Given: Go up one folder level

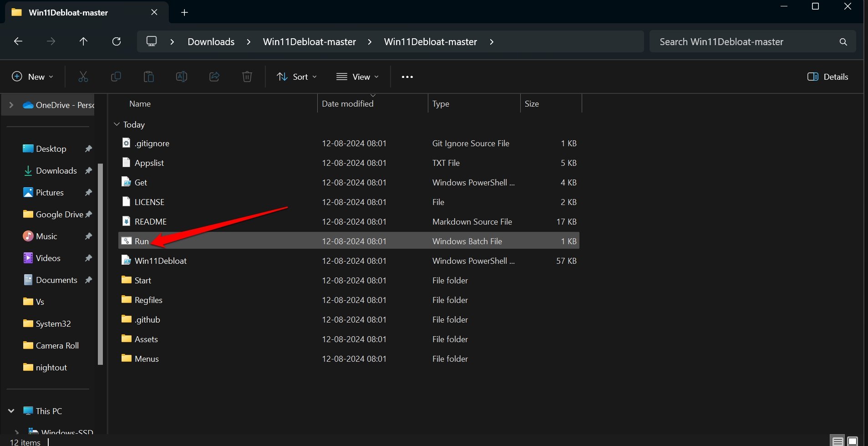Looking at the screenshot, I should point(83,41).
